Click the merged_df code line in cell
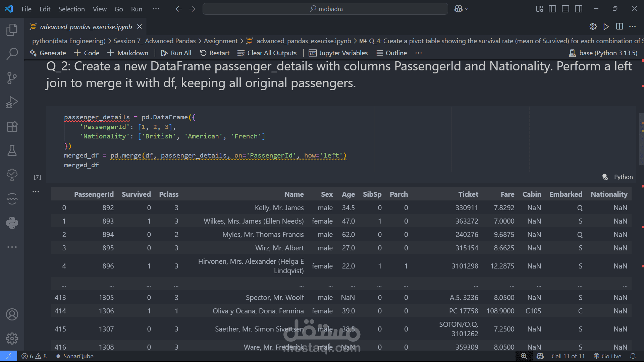Viewport: 644px width, 362px height. coord(82,165)
